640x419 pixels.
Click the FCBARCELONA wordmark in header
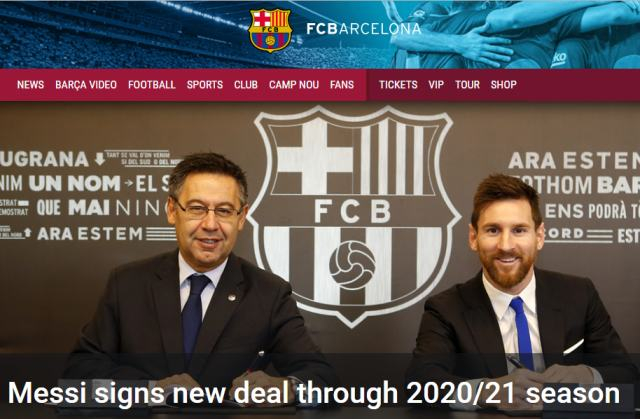point(363,29)
